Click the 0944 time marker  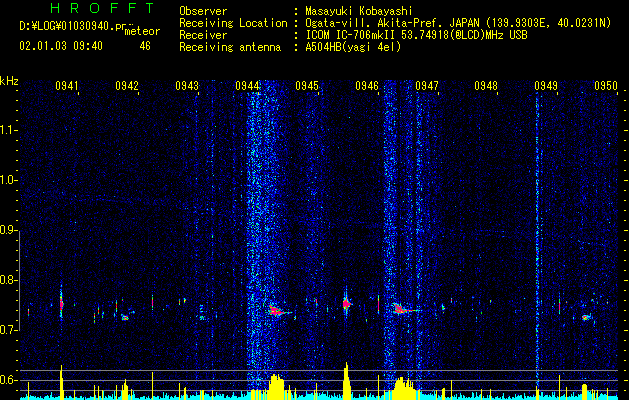click(247, 86)
